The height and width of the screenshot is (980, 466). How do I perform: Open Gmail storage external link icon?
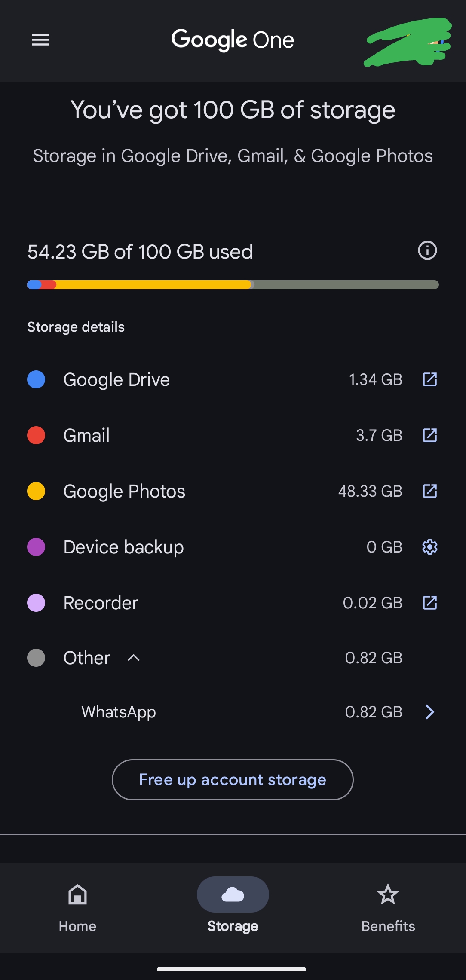(x=429, y=435)
